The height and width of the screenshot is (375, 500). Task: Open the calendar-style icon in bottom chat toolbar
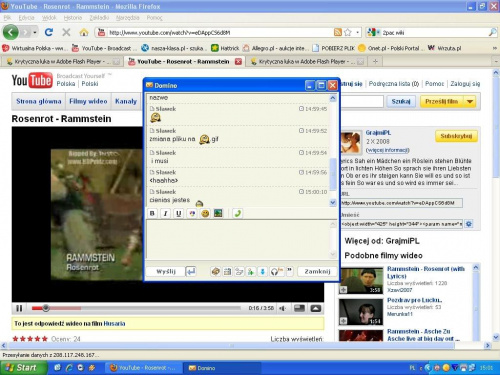[227, 272]
